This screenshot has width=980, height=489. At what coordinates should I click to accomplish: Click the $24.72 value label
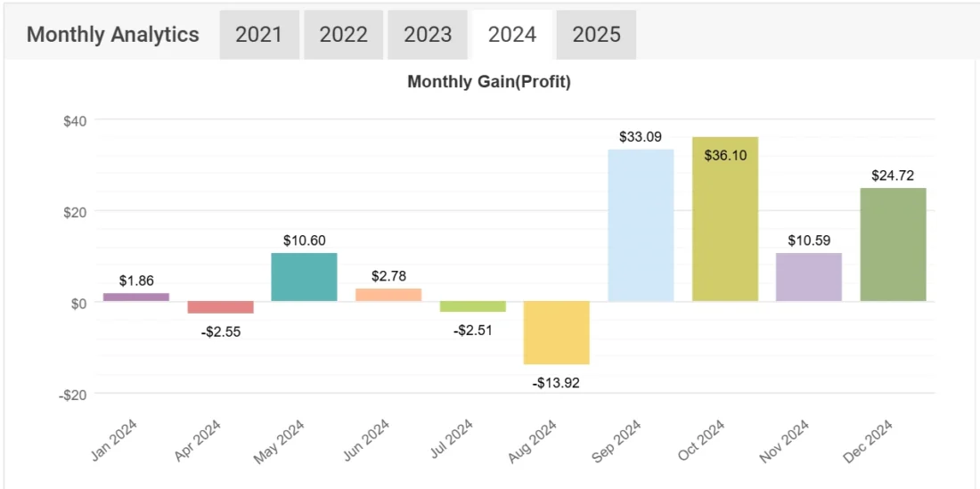(893, 175)
